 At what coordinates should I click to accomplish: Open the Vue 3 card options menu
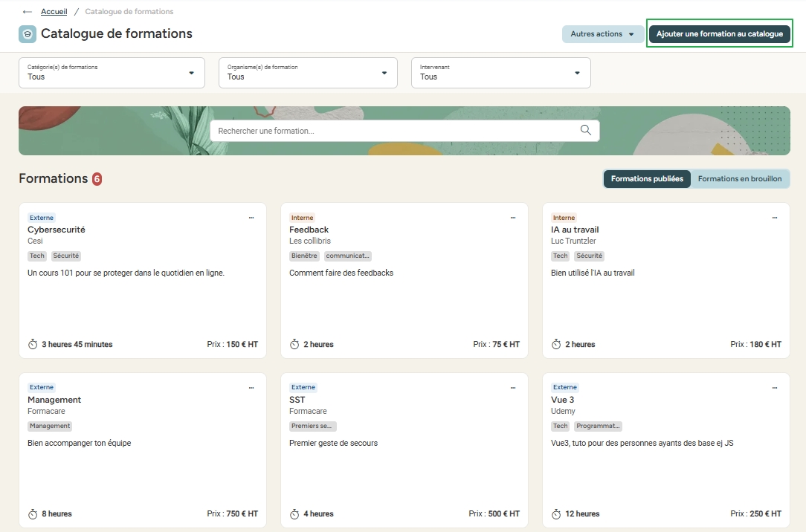pyautogui.click(x=775, y=388)
